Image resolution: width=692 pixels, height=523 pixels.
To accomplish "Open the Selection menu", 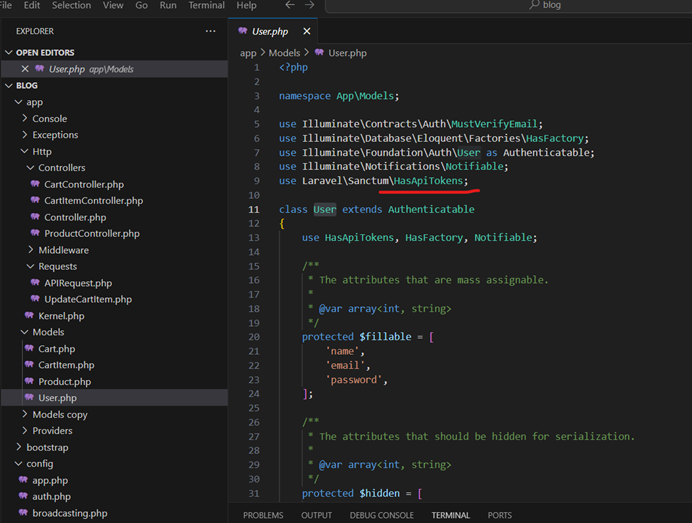I will pos(71,5).
